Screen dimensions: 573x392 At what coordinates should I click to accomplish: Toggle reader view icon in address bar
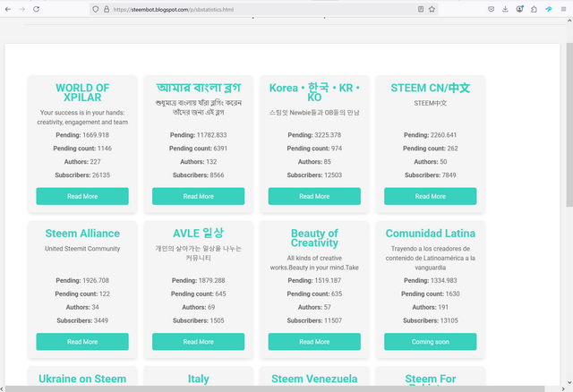click(421, 10)
